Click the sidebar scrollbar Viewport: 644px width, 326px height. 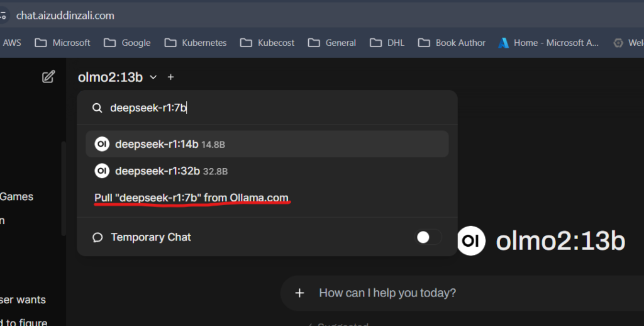64,188
